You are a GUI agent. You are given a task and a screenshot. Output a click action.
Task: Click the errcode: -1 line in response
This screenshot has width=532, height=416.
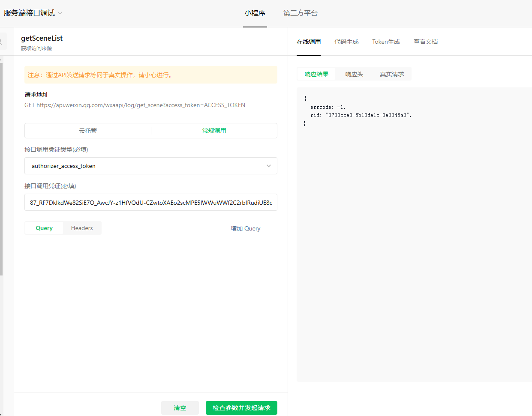coord(328,107)
